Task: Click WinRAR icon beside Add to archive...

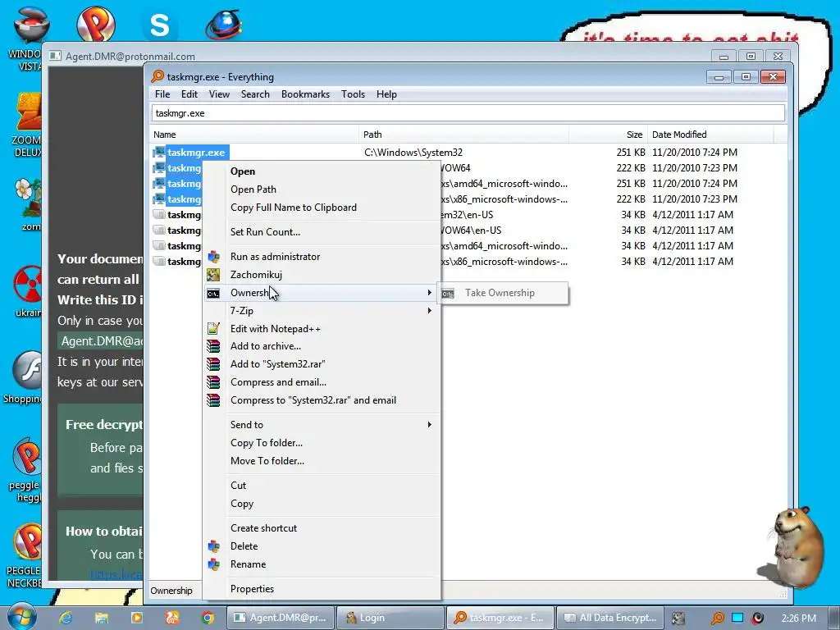Action: click(213, 346)
